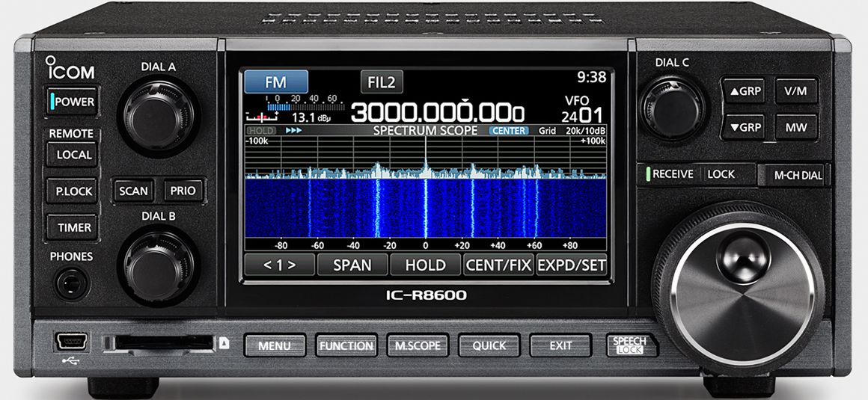Open M.SCOPE mini scope
This screenshot has width=868, height=400.
click(418, 345)
